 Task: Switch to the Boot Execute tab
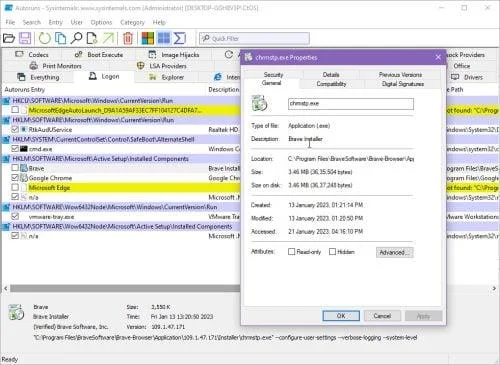point(99,55)
